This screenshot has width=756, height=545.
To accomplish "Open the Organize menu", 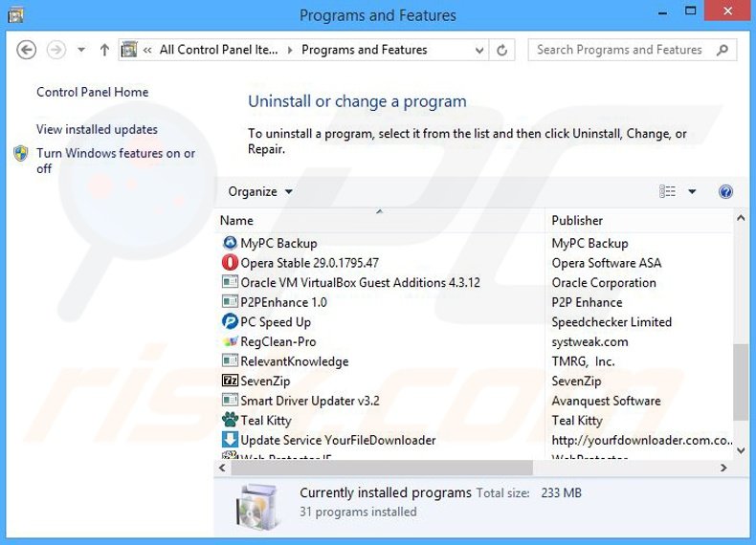I will (x=260, y=192).
